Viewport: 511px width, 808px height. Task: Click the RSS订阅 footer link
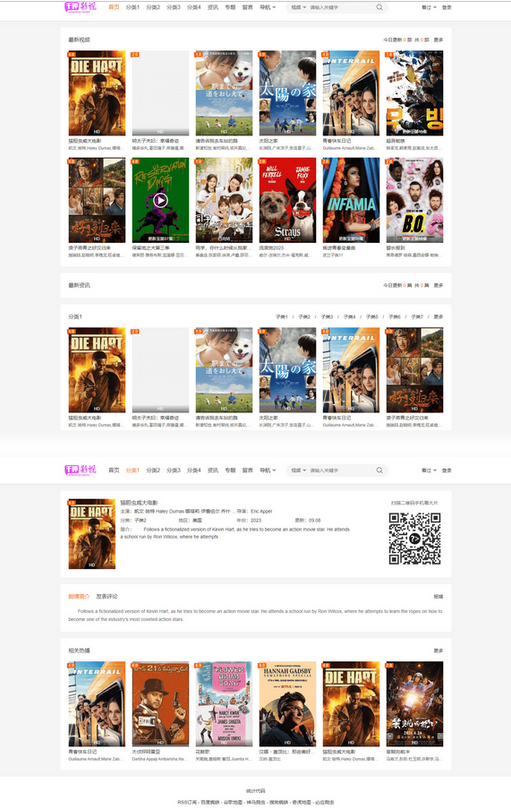[x=186, y=802]
